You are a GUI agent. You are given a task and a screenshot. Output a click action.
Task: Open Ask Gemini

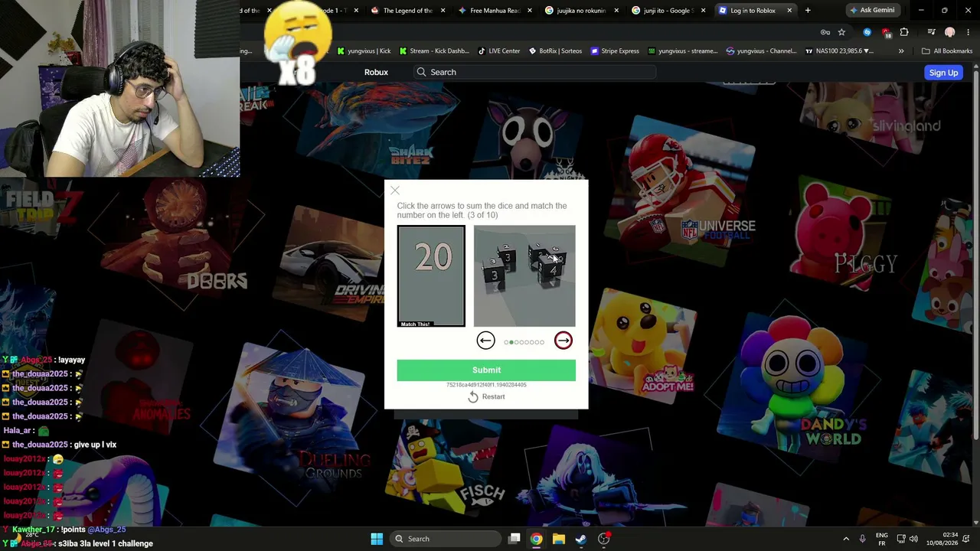[872, 11]
